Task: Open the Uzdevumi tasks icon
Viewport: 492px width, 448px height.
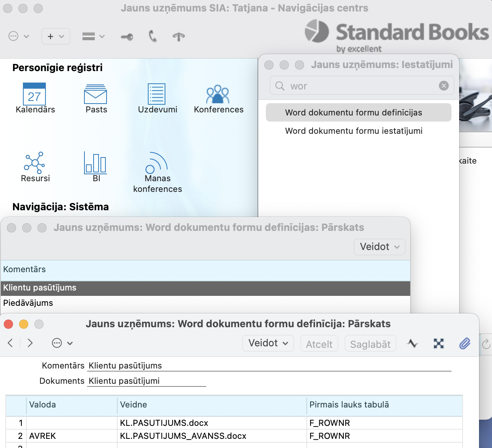Action: (x=157, y=94)
